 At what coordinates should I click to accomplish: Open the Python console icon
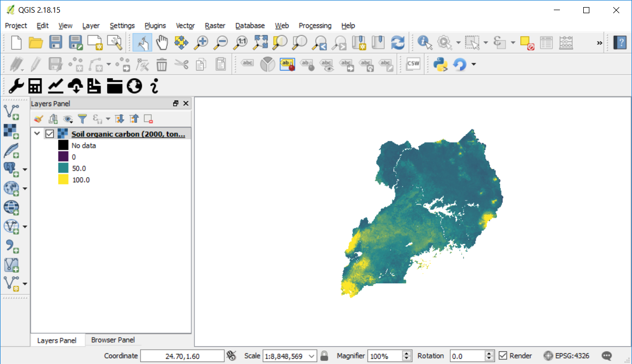pos(440,64)
